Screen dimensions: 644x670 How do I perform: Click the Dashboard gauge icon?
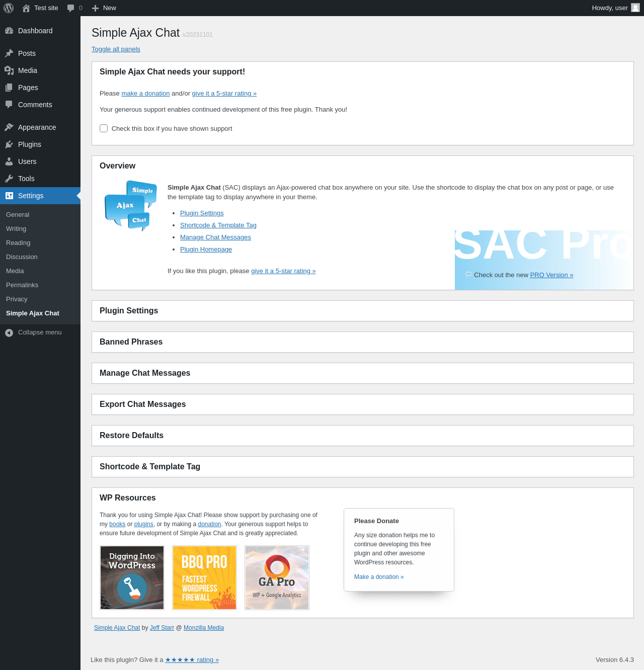pyautogui.click(x=9, y=31)
